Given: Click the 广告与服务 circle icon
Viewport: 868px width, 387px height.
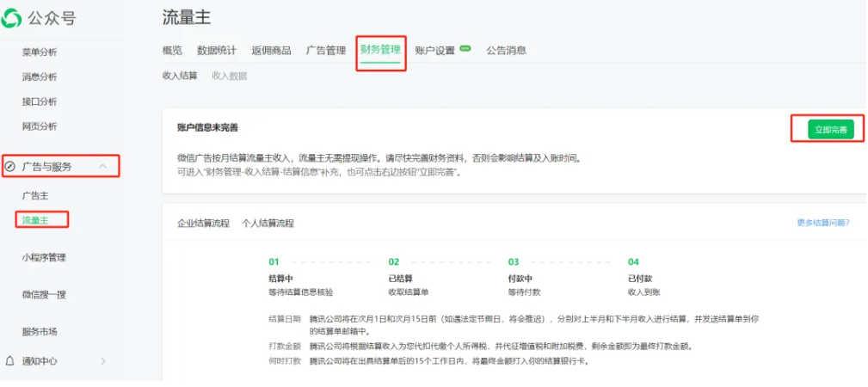Looking at the screenshot, I should pos(10,166).
